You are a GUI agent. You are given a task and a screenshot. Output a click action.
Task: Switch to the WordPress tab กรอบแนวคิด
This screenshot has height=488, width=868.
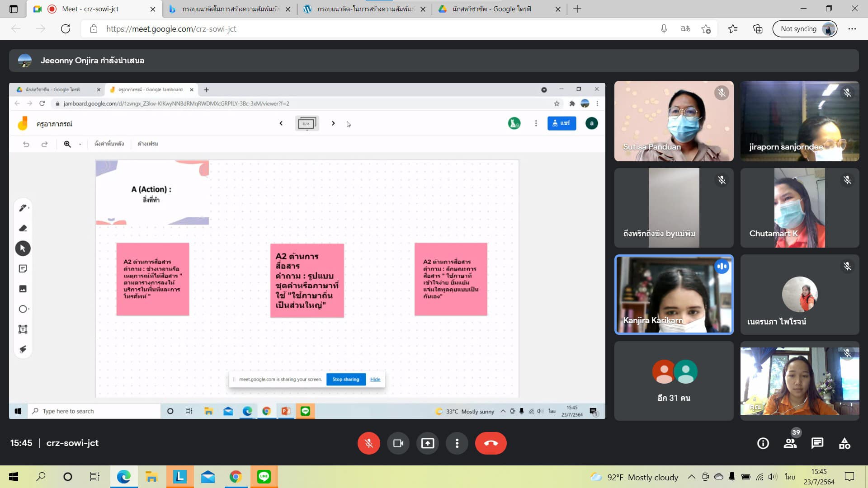click(x=365, y=9)
